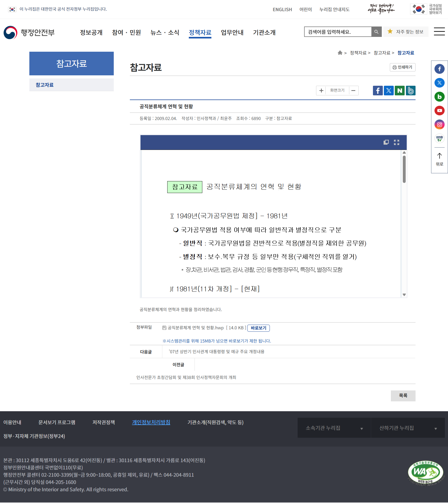The height and width of the screenshot is (503, 448).
Task: Open the 정책자료 menu
Action: pos(200,32)
